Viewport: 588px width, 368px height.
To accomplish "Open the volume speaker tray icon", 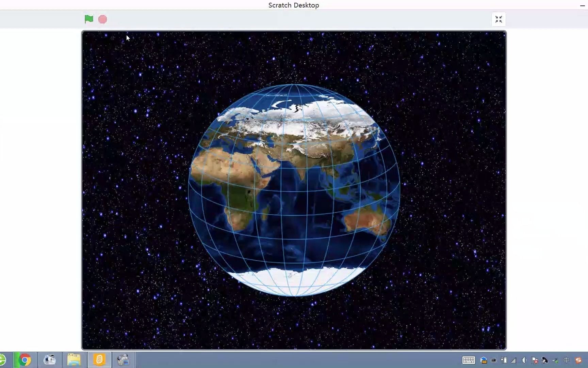I will [x=524, y=360].
